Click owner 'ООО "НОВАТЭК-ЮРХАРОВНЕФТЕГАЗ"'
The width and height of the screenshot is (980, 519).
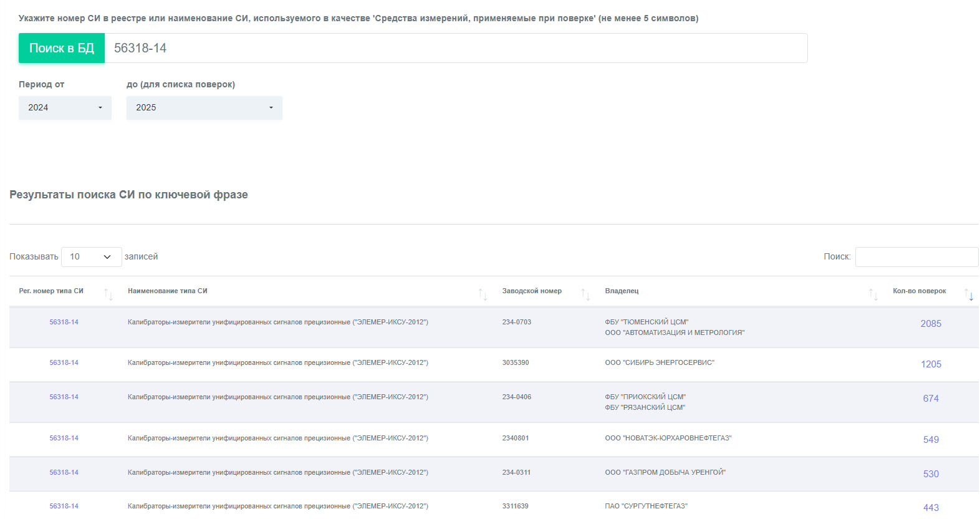(668, 439)
